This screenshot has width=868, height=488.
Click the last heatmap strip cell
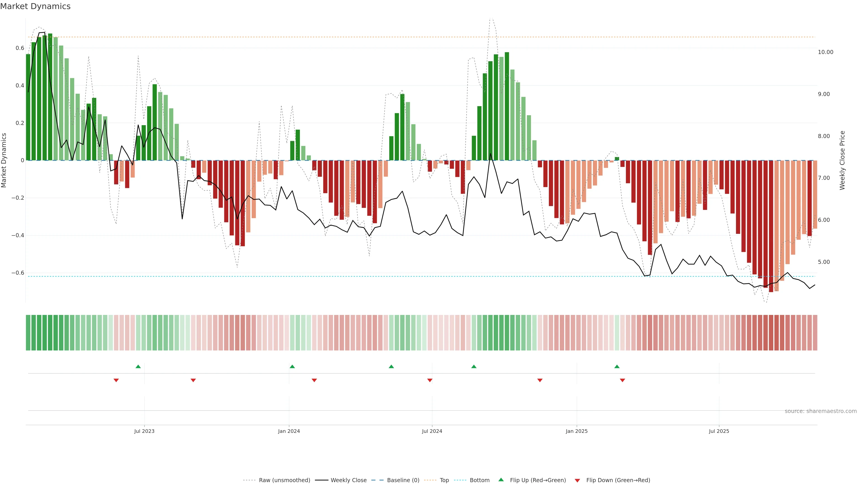(815, 333)
